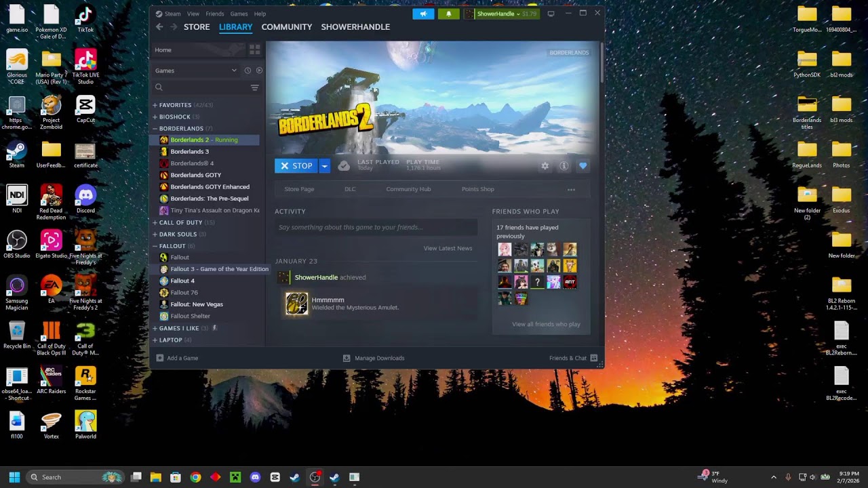Screen dimensions: 868x488
Task: Open more options ellipsis in links bar
Action: click(571, 189)
